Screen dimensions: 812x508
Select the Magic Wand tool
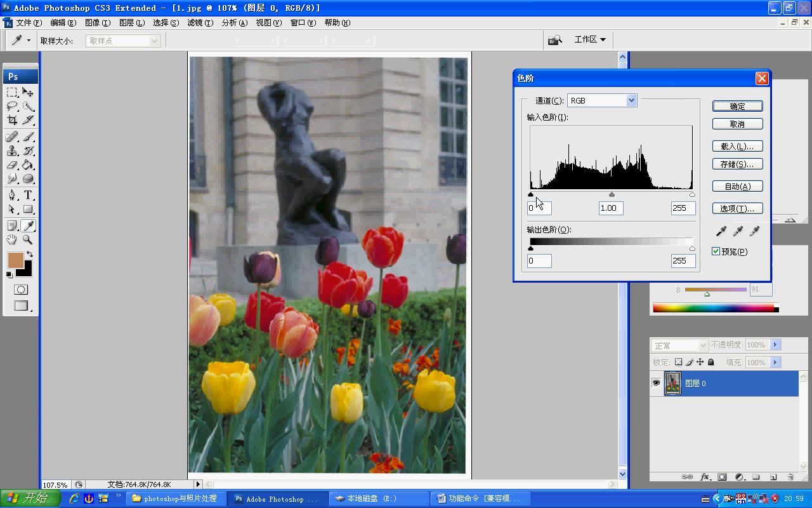pyautogui.click(x=28, y=106)
